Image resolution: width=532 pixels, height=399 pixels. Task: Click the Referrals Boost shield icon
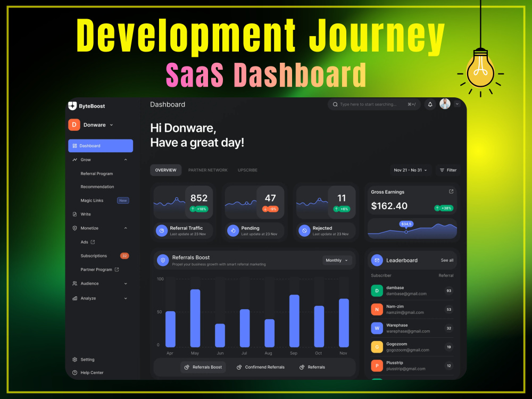coord(163,260)
